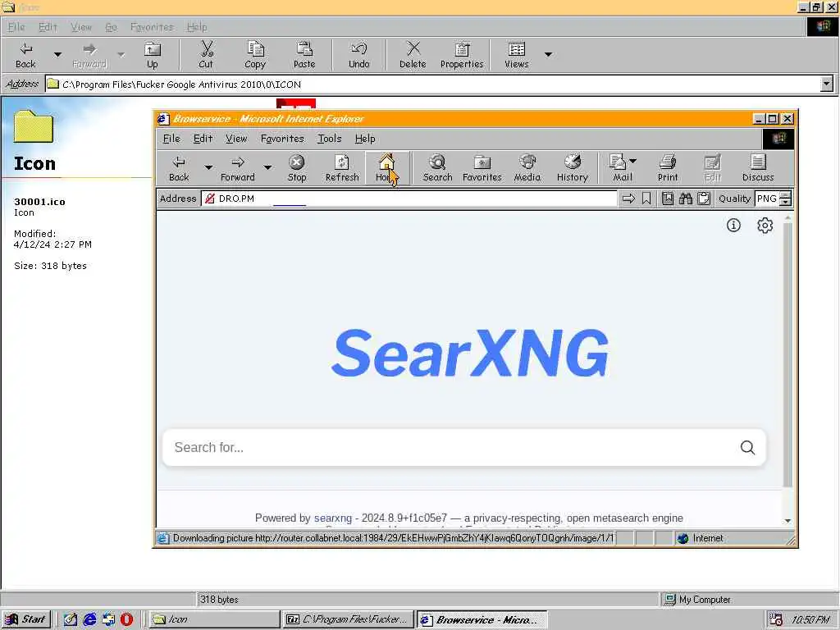The image size is (840, 630).
Task: Click the scroll-down arrow in Browservice page
Action: (787, 520)
